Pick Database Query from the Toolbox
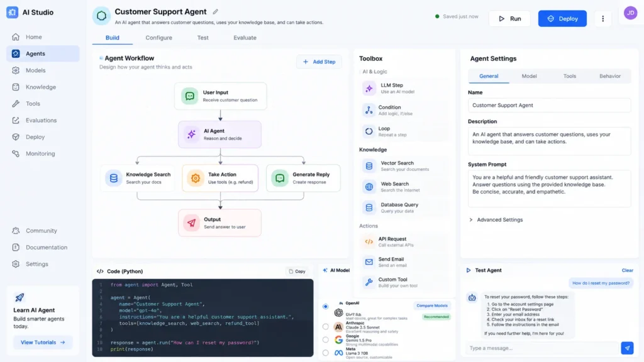Screen dimensions: 644x362 tap(404, 207)
